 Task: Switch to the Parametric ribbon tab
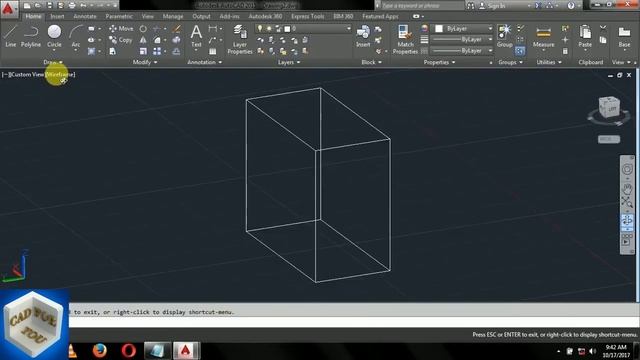(x=119, y=16)
